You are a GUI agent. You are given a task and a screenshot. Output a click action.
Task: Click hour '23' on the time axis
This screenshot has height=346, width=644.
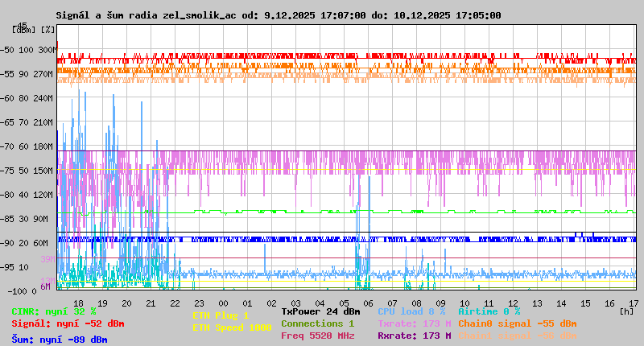199,303
